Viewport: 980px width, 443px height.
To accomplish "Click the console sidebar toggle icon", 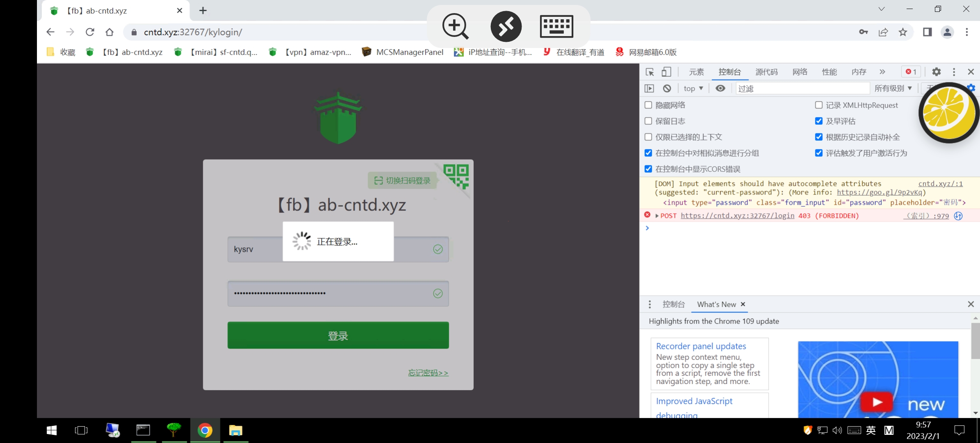I will [649, 88].
